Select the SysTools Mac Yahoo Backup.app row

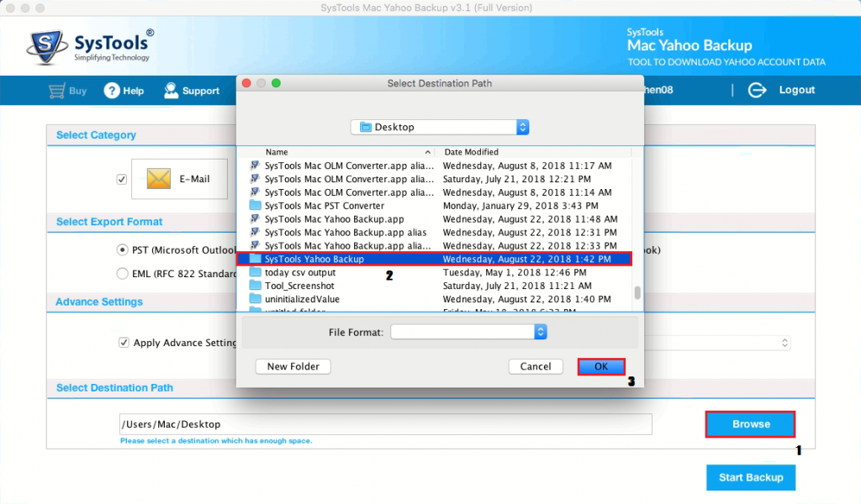point(435,219)
